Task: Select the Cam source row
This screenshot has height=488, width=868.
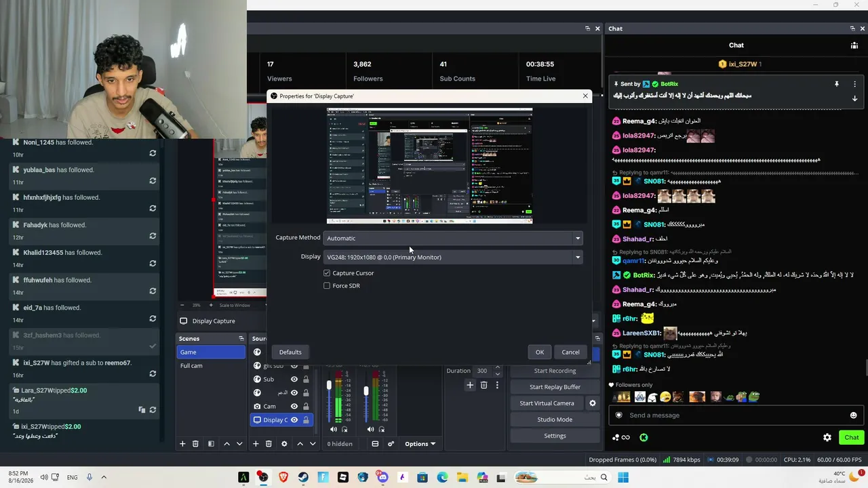Action: click(x=281, y=407)
